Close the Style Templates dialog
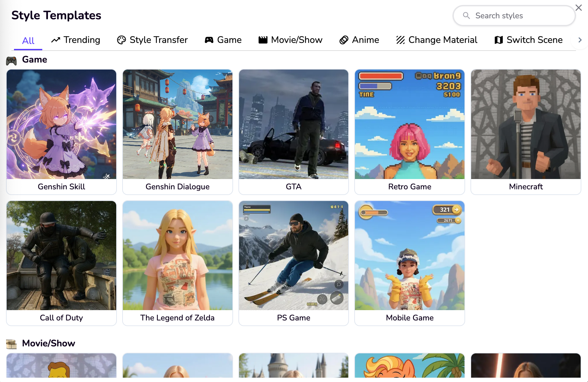This screenshot has width=588, height=382. pyautogui.click(x=579, y=8)
